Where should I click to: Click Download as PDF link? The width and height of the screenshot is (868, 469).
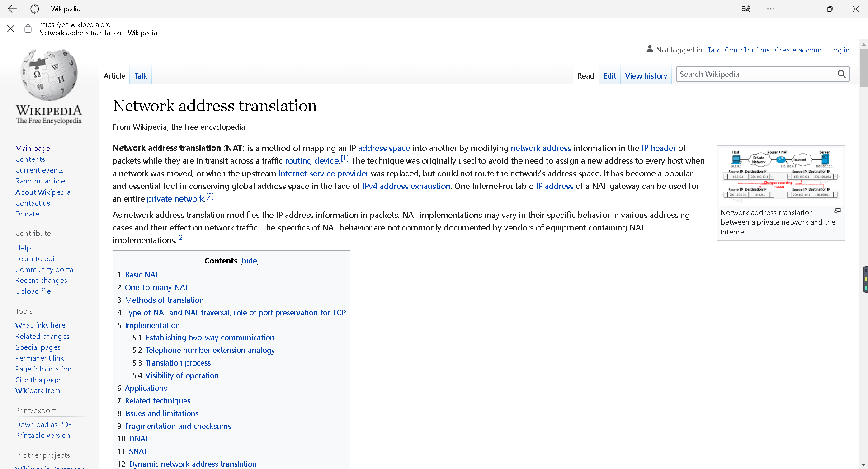tap(43, 425)
